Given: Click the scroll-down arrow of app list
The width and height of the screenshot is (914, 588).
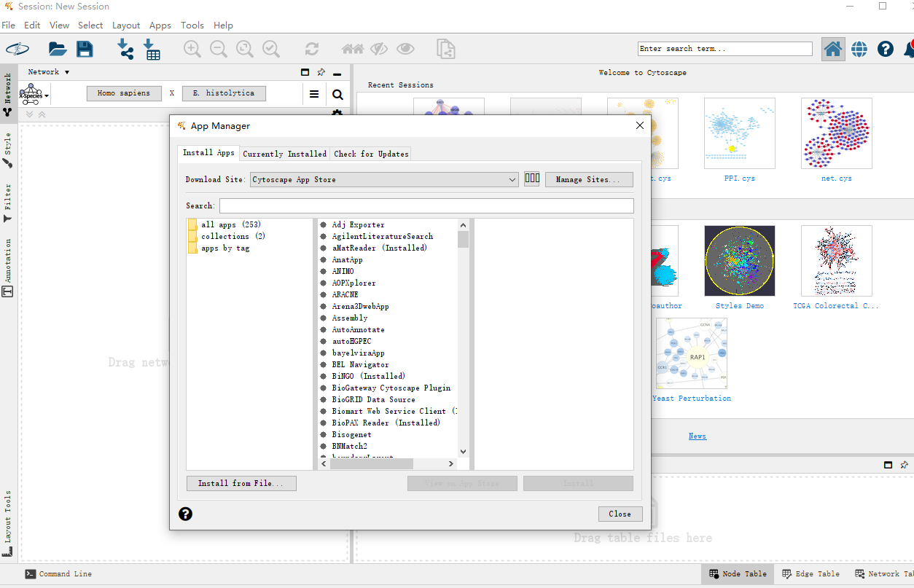Looking at the screenshot, I should [464, 452].
